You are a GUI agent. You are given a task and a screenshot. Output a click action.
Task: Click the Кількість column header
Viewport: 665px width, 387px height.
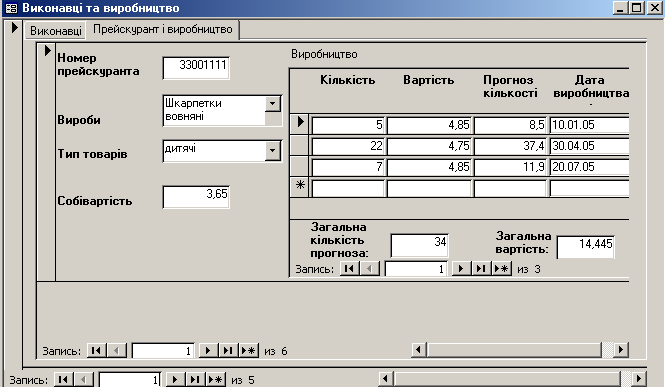click(x=347, y=80)
